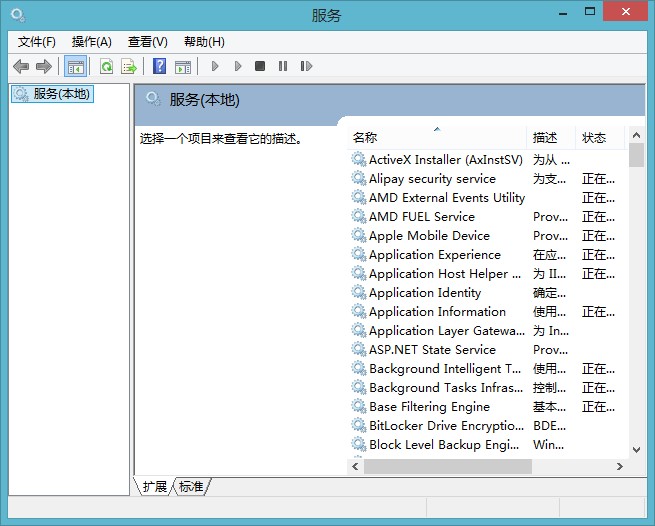
Task: Toggle show/hide console tree icon
Action: 76,66
